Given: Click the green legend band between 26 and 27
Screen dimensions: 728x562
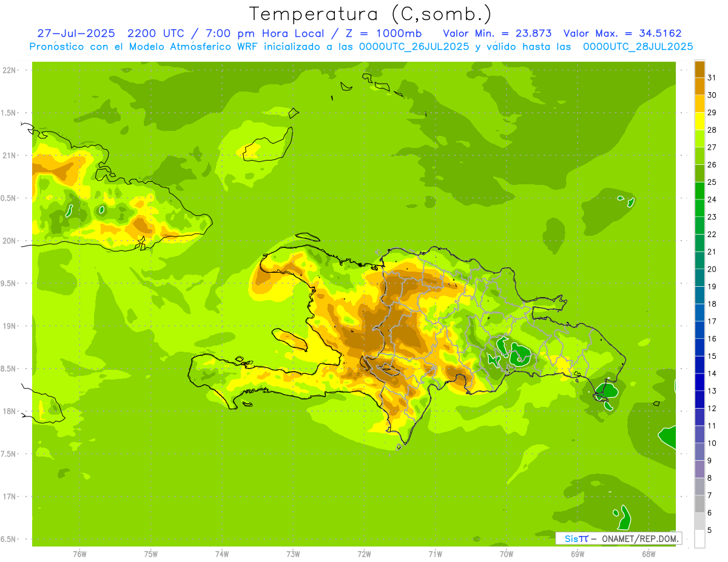Looking at the screenshot, I should point(699,156).
